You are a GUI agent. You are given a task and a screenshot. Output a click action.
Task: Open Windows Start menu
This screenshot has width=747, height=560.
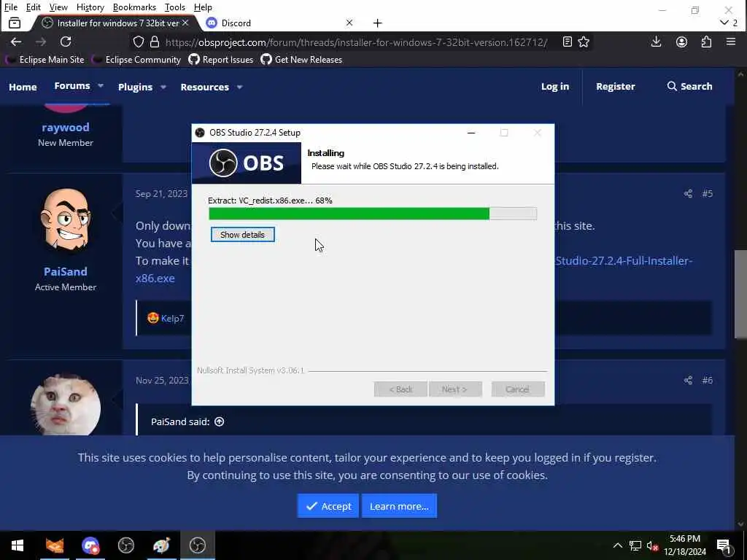pos(18,545)
